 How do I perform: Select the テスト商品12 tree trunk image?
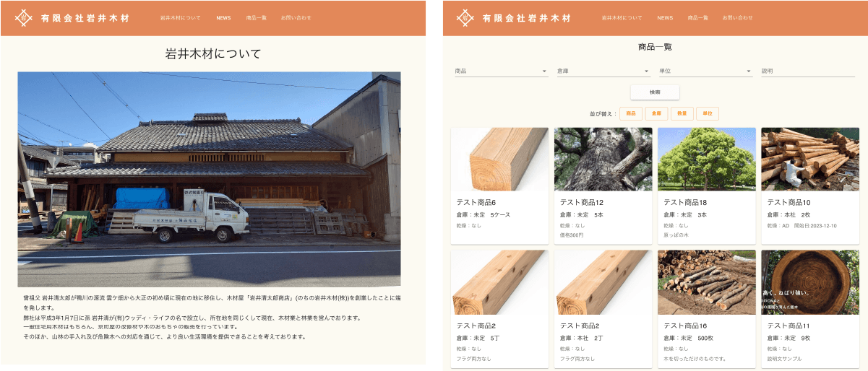pos(603,160)
